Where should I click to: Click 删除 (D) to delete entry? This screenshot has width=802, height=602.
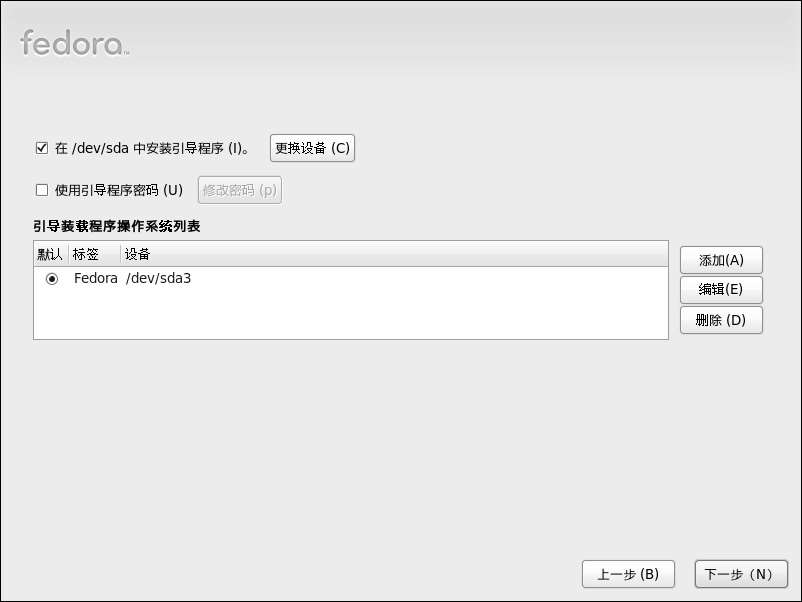click(721, 320)
